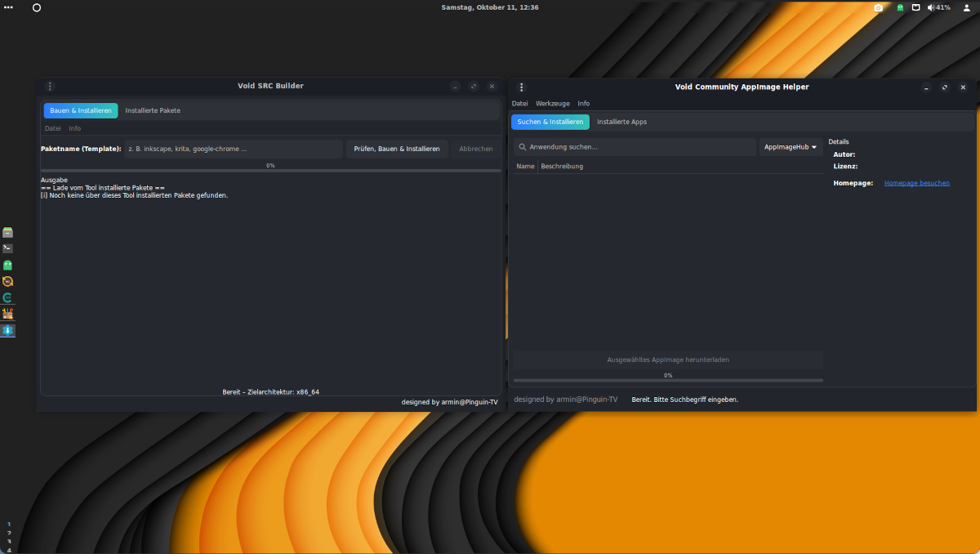Open the Datei menu in AppImage Helper
Screen dimensions: 980x554
point(520,104)
